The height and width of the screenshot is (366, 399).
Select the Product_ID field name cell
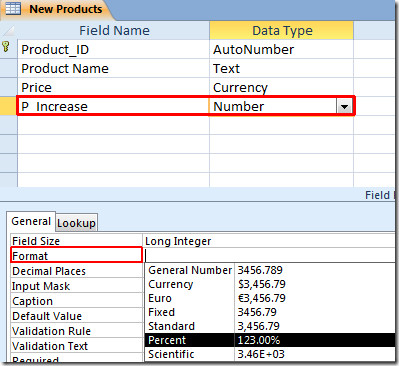113,50
